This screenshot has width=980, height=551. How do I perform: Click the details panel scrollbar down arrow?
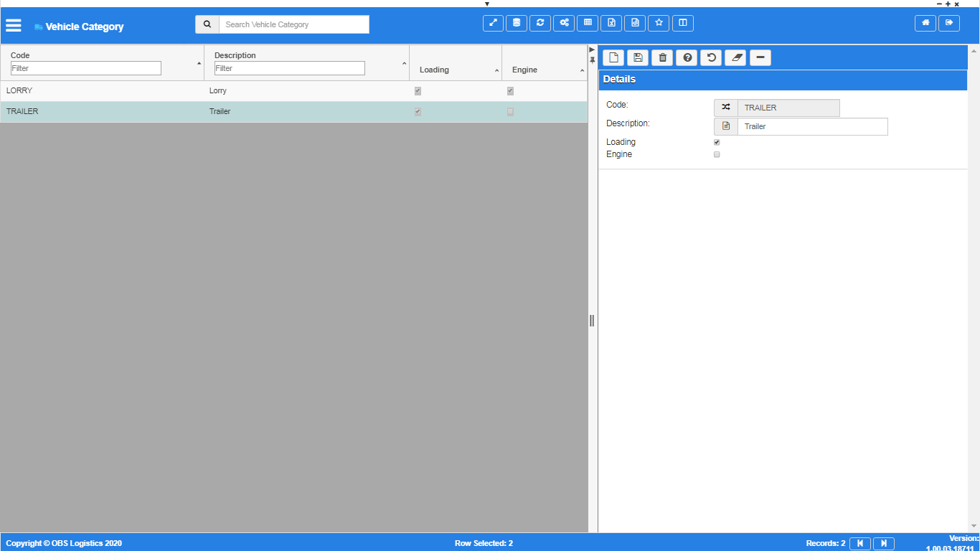coord(974,527)
